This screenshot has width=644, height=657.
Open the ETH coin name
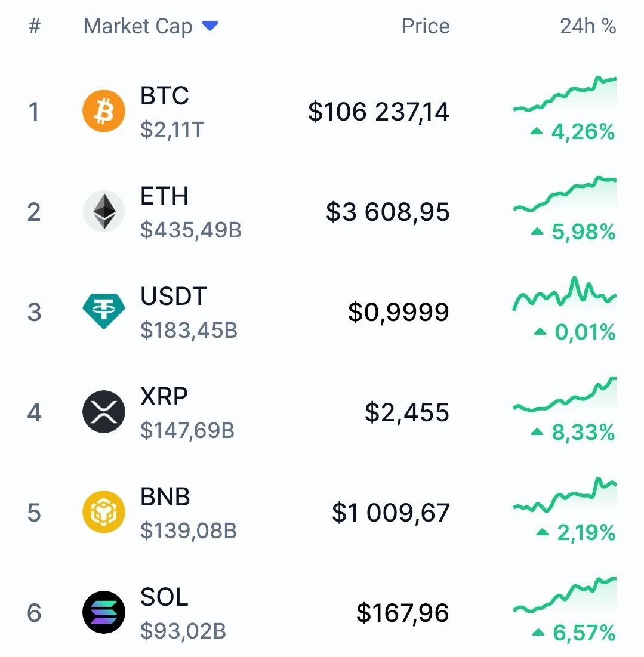coord(164,196)
